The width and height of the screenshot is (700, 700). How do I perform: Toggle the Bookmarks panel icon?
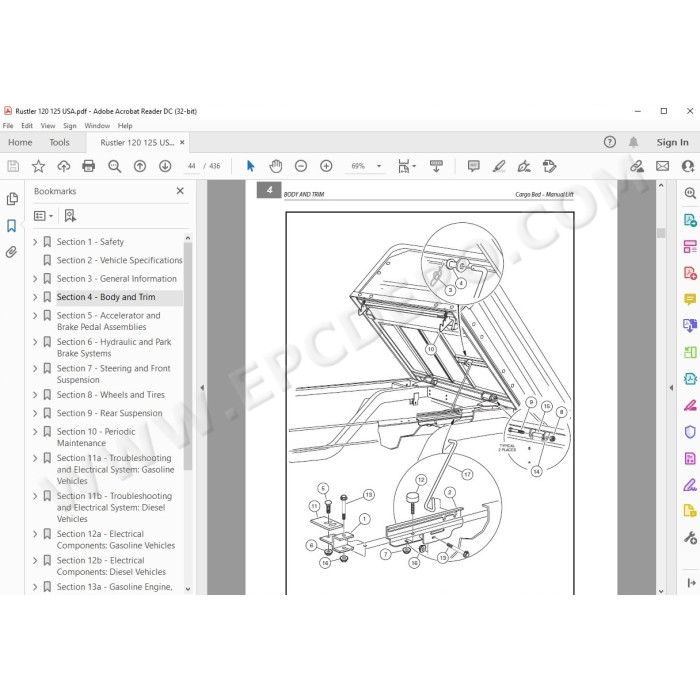(x=12, y=225)
